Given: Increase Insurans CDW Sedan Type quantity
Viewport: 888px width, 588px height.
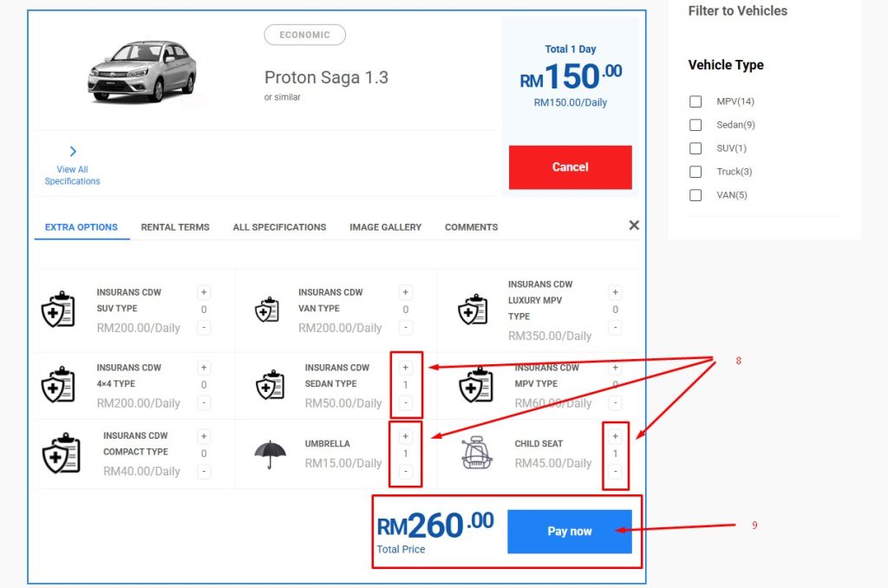Looking at the screenshot, I should point(405,368).
